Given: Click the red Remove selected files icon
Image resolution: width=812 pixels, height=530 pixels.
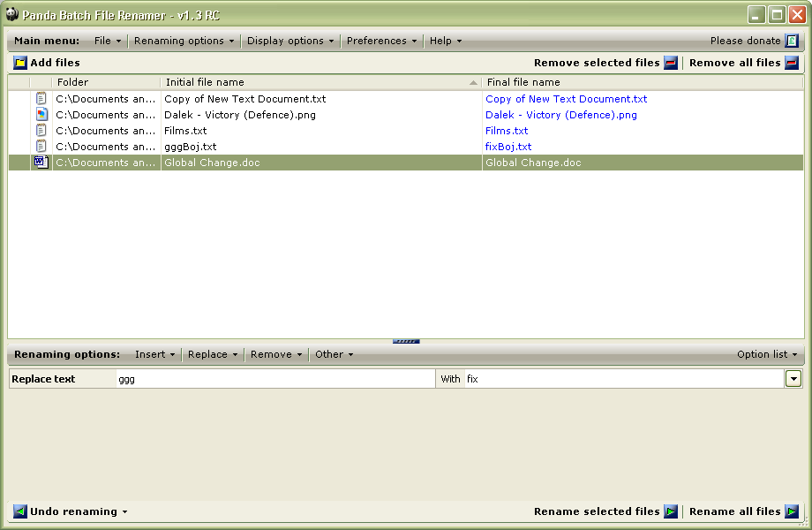Looking at the screenshot, I should click(x=671, y=63).
